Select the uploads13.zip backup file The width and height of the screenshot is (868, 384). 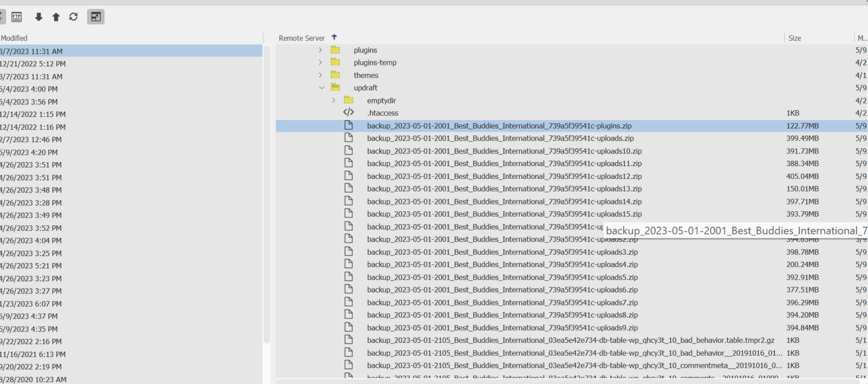[504, 189]
